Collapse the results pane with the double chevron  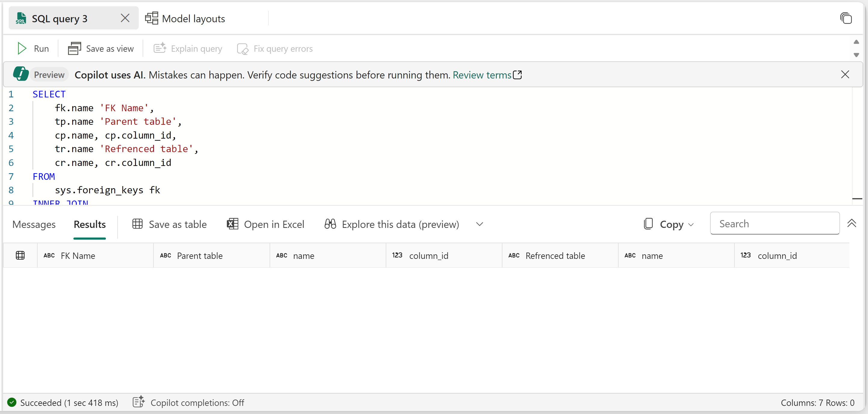852,223
